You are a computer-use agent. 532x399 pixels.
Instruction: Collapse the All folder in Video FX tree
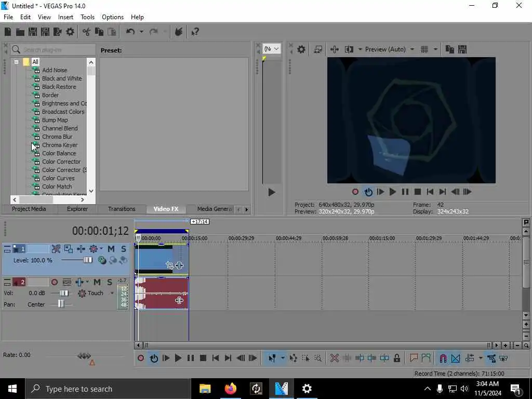[x=16, y=62]
